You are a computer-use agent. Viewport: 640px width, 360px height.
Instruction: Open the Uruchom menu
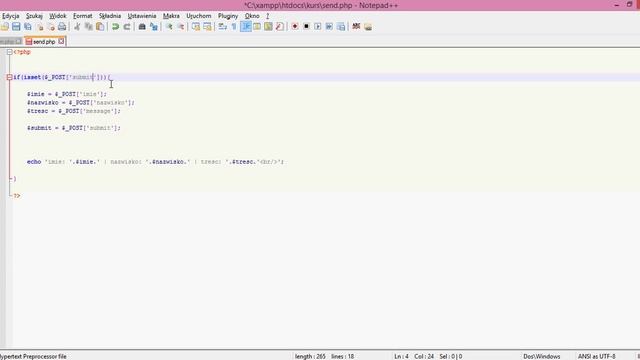coord(199,16)
